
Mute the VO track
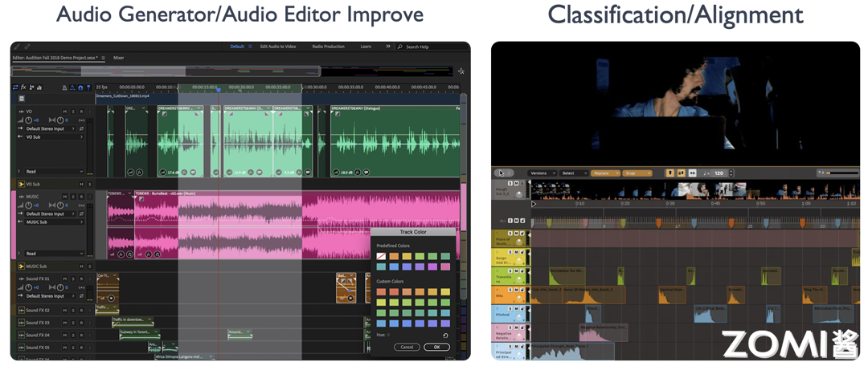click(x=65, y=112)
